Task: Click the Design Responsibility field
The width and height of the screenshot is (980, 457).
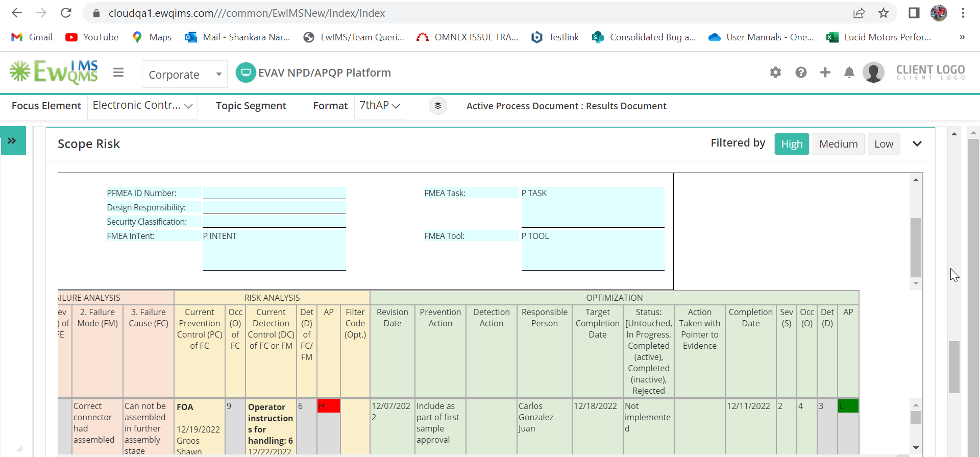Action: point(275,207)
